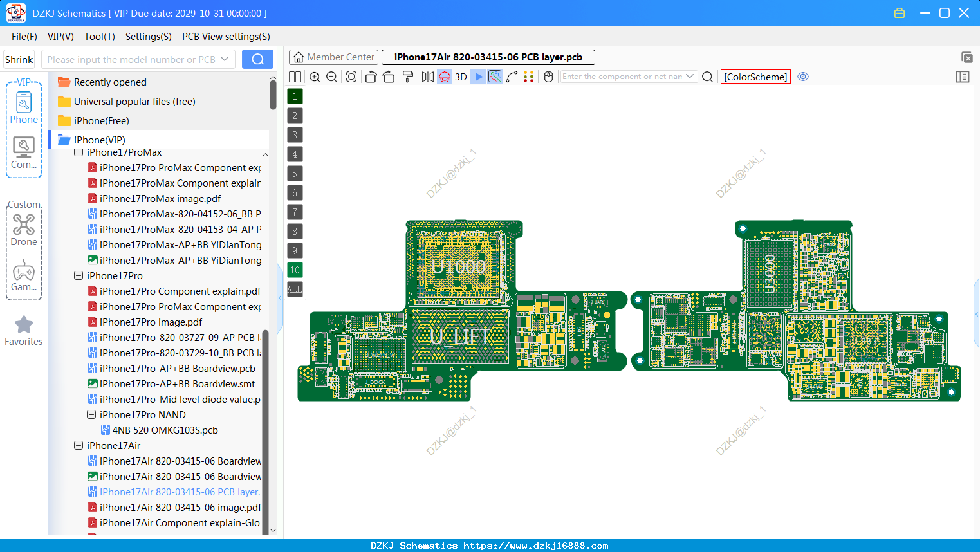The image size is (980, 552).
Task: Open the ColorScheme button
Action: [x=755, y=77]
